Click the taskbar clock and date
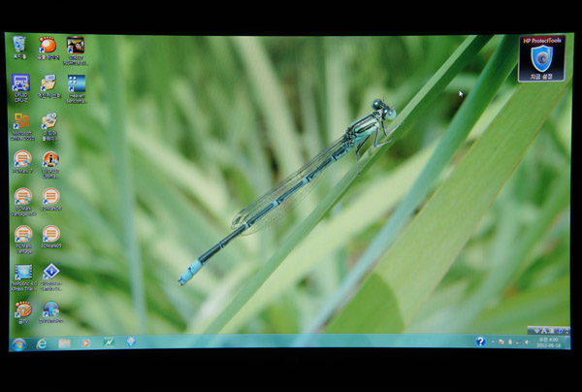 (x=549, y=342)
